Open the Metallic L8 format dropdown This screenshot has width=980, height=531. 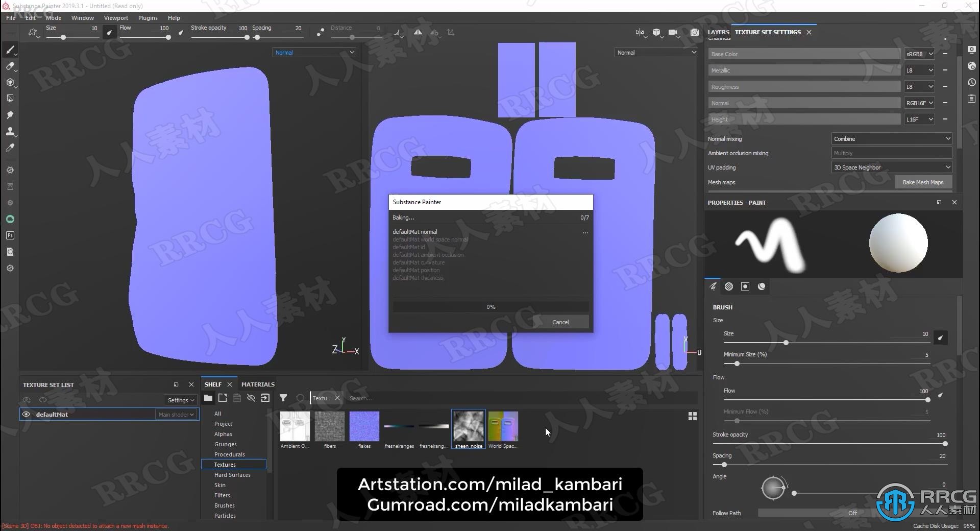[x=919, y=70]
